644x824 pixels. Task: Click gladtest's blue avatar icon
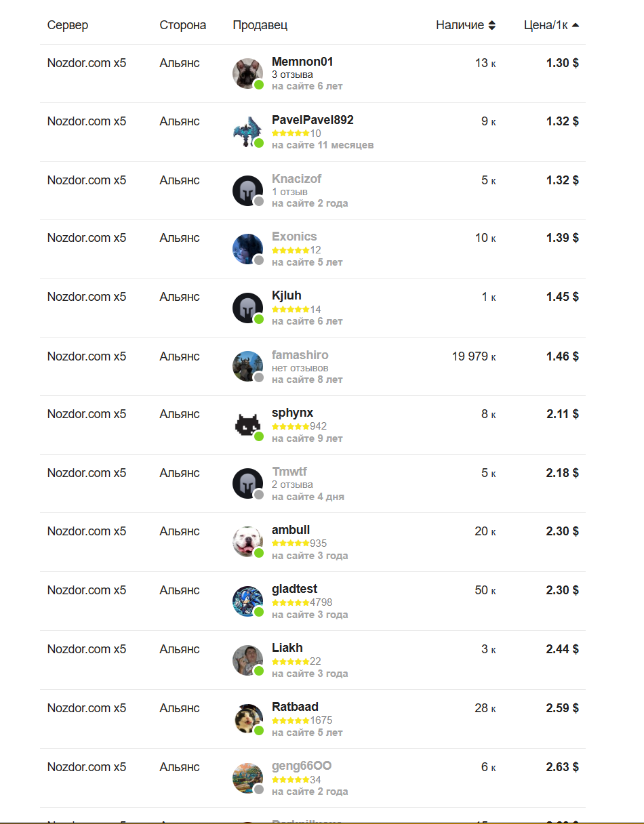tap(247, 601)
